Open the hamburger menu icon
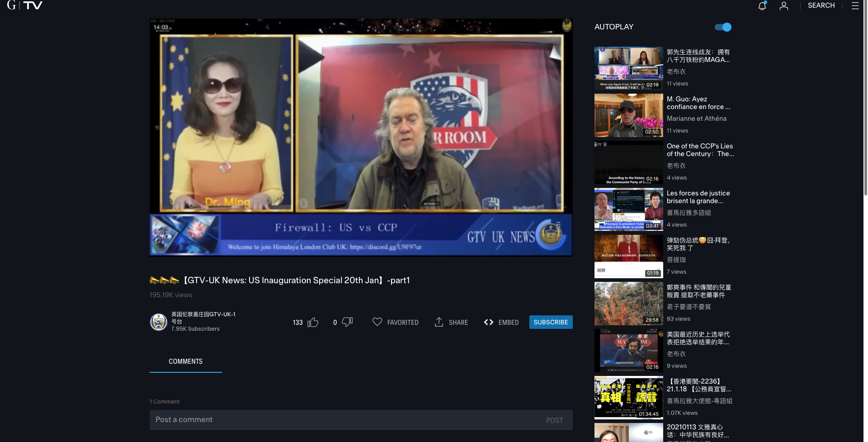The height and width of the screenshot is (442, 868). point(855,6)
